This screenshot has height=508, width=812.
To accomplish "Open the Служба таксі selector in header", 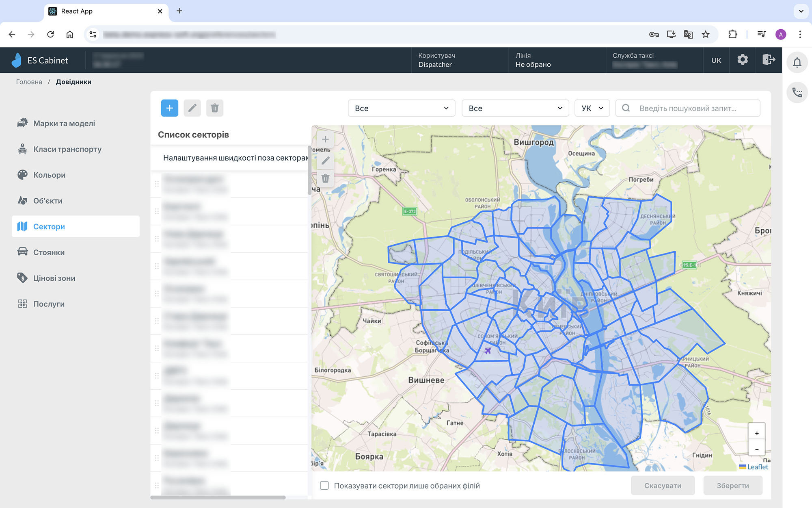I will click(x=654, y=60).
